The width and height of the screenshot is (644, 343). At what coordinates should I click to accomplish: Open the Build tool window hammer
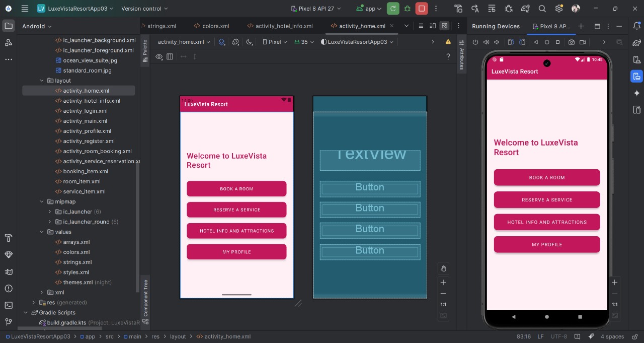pyautogui.click(x=9, y=238)
